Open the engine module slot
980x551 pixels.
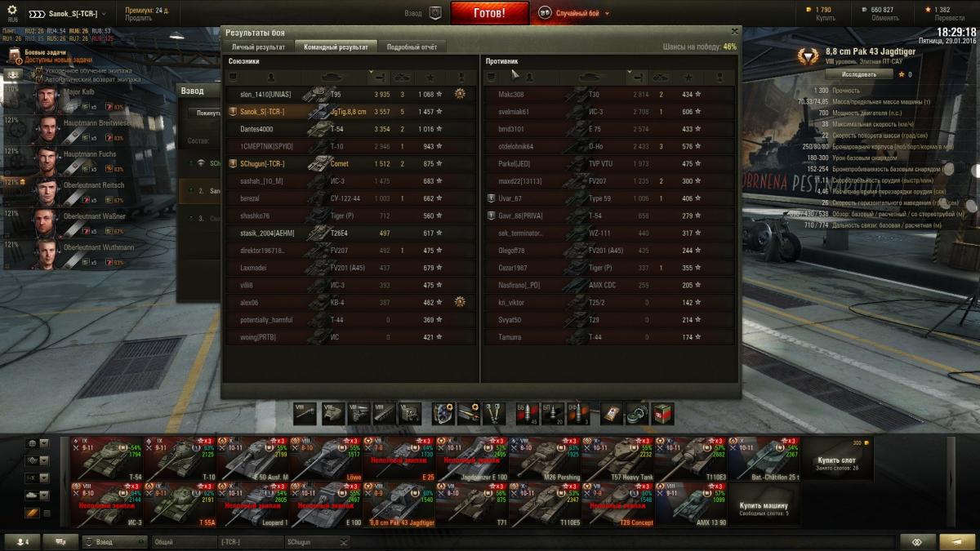[359, 413]
